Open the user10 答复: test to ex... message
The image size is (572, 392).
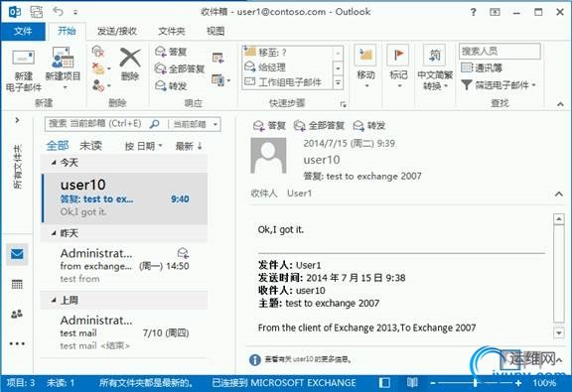point(125,198)
